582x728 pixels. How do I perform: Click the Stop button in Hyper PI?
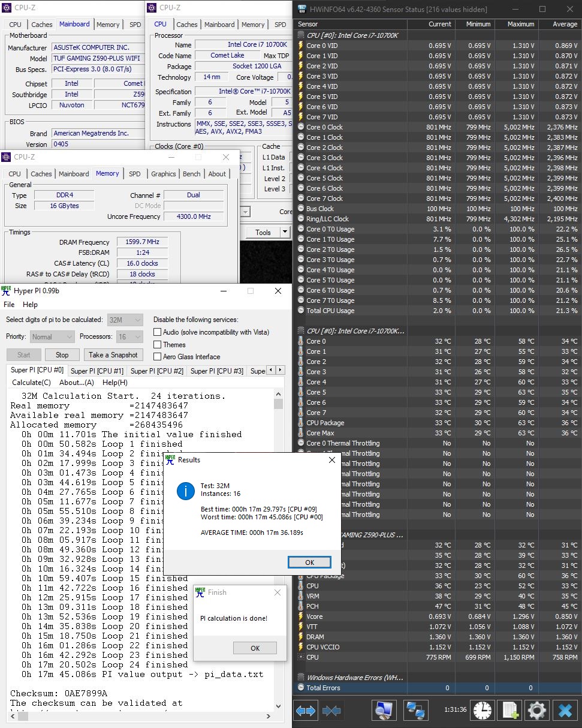pos(62,355)
